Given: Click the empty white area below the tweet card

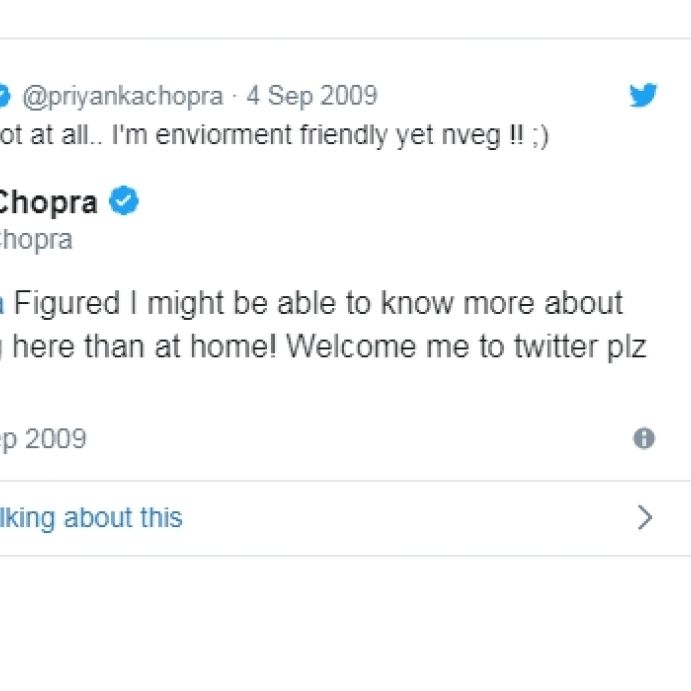Looking at the screenshot, I should [x=346, y=621].
